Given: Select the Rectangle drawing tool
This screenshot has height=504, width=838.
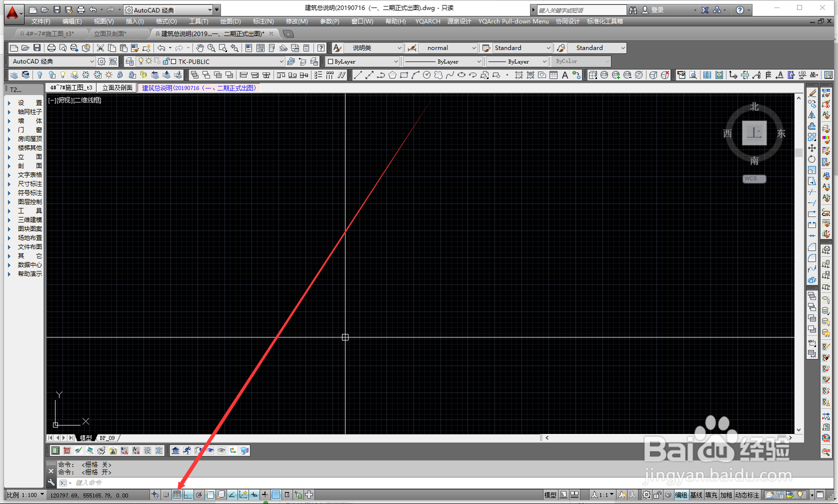Looking at the screenshot, I should [404, 75].
